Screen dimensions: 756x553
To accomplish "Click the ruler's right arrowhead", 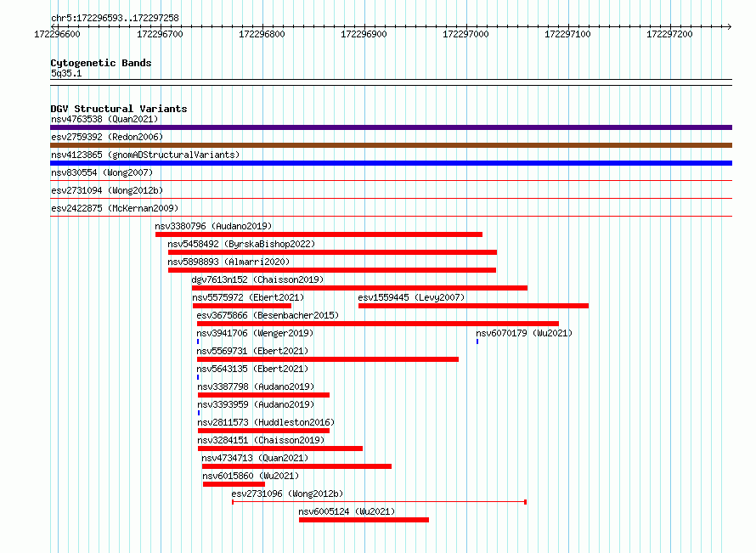I will tap(730, 26).
